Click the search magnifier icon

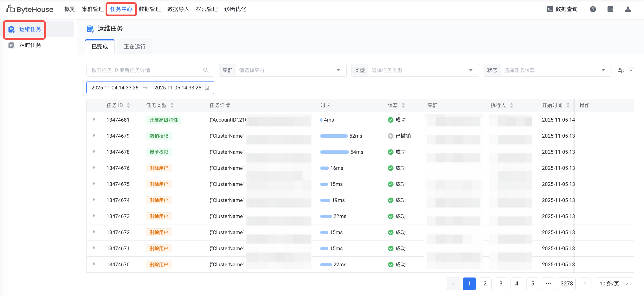tap(206, 70)
